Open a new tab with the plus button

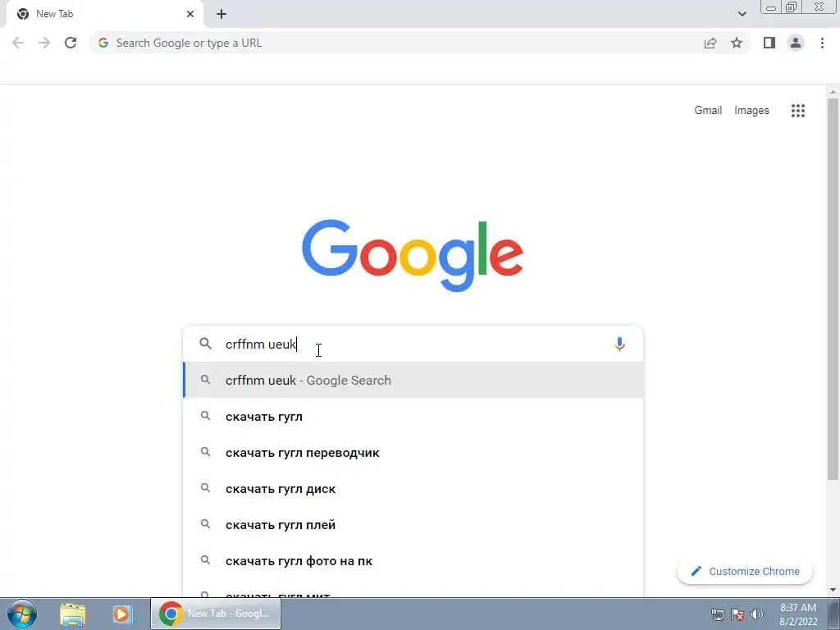tap(221, 14)
